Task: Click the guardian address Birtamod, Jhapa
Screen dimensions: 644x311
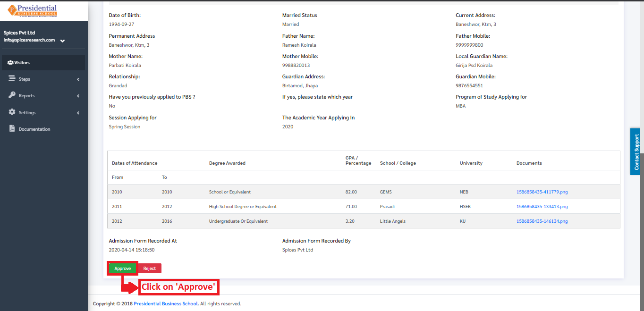Action: (300, 86)
